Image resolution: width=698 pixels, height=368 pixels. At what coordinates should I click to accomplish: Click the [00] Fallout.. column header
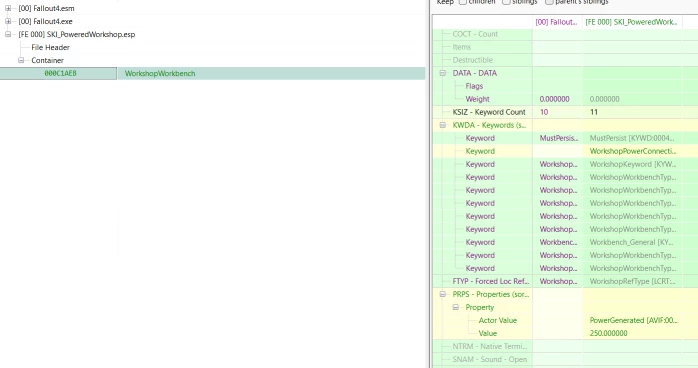[557, 22]
